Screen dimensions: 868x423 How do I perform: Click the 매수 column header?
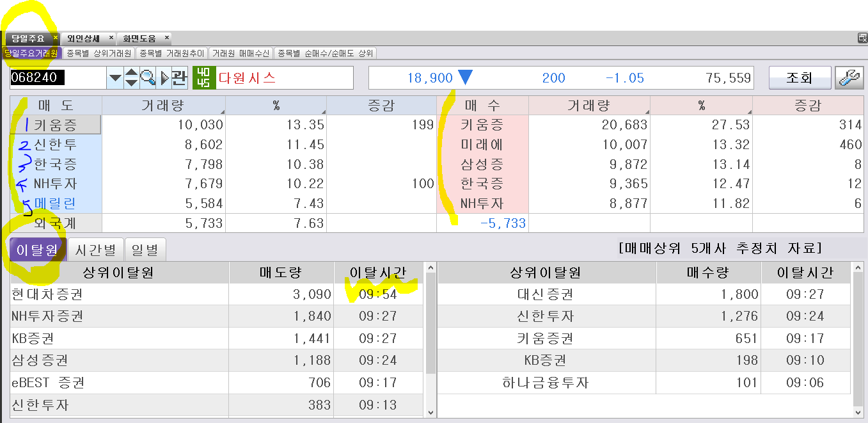pos(483,106)
